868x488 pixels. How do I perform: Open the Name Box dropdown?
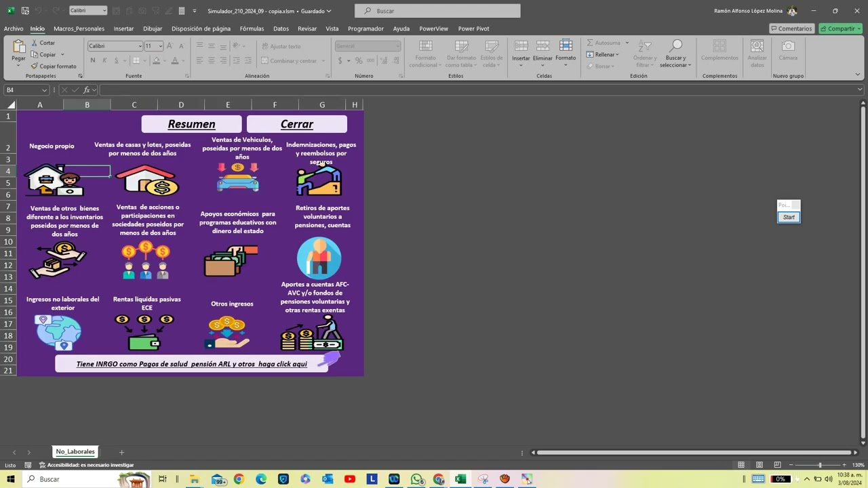45,90
